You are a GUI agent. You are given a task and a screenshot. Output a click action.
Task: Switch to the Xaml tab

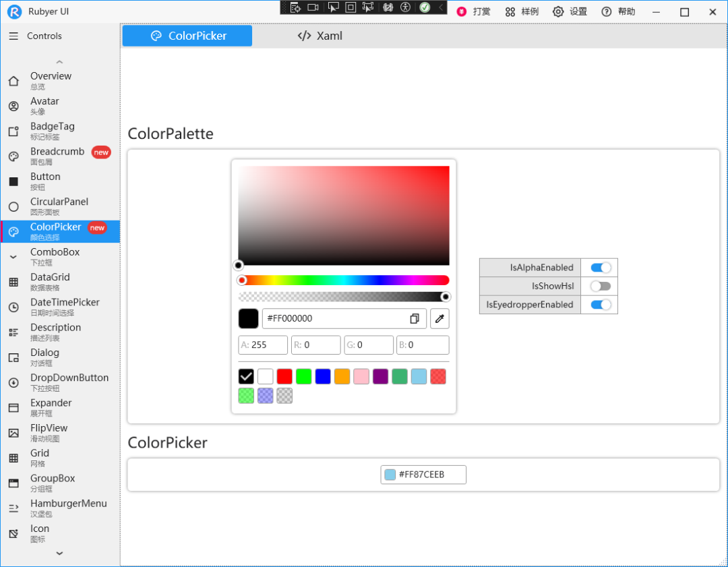click(x=320, y=36)
